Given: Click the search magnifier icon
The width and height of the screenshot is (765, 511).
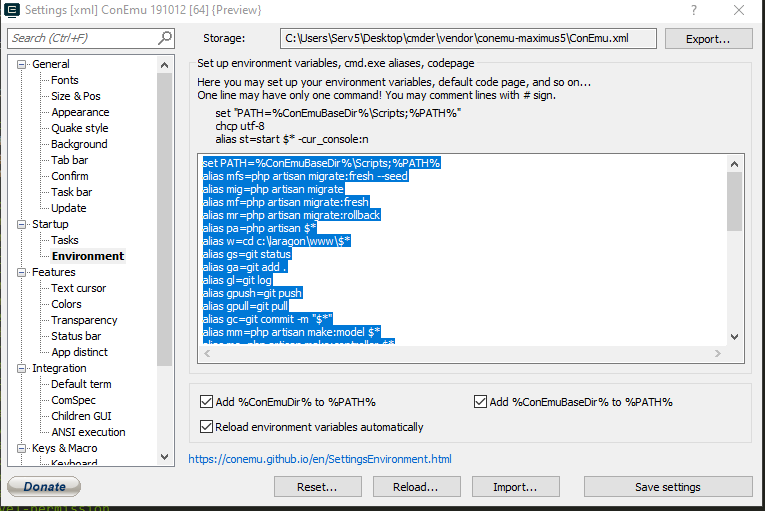Looking at the screenshot, I should (166, 38).
